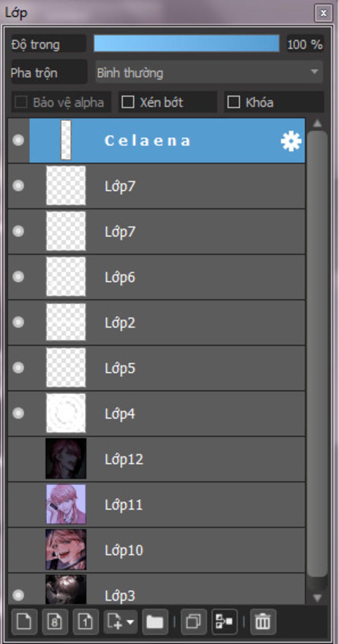Screen dimensions: 339x644
Task: Hide the Lớp4 layer visibility dot
Action: coord(18,413)
